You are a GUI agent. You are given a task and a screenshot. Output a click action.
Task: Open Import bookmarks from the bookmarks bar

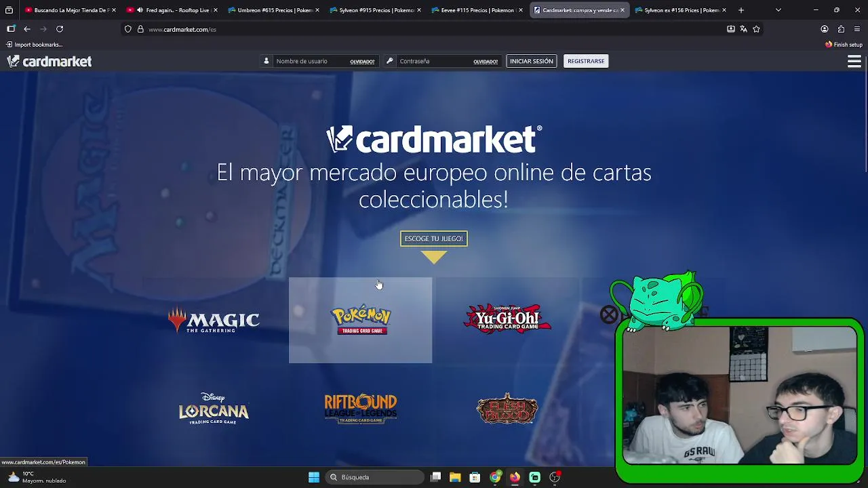click(x=35, y=45)
